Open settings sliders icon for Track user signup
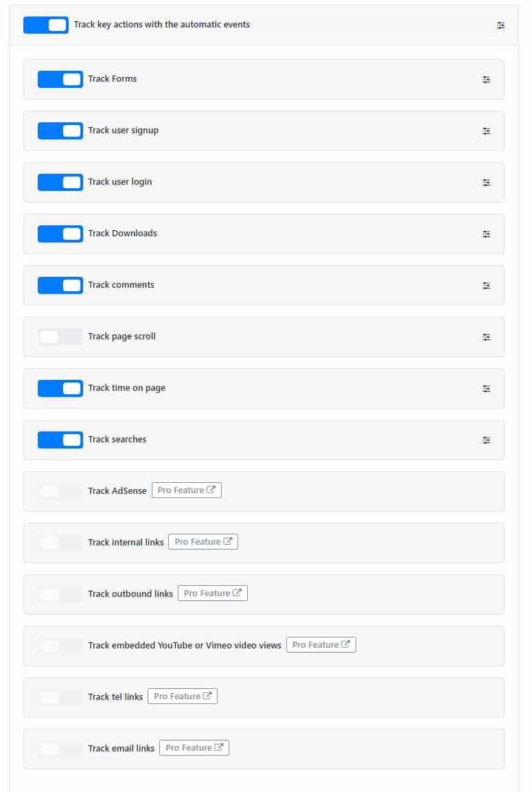Viewport: 532px width, 792px height. pyautogui.click(x=486, y=131)
